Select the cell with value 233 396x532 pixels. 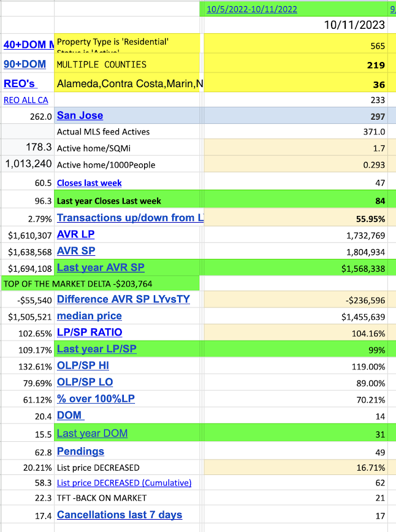[x=295, y=100]
